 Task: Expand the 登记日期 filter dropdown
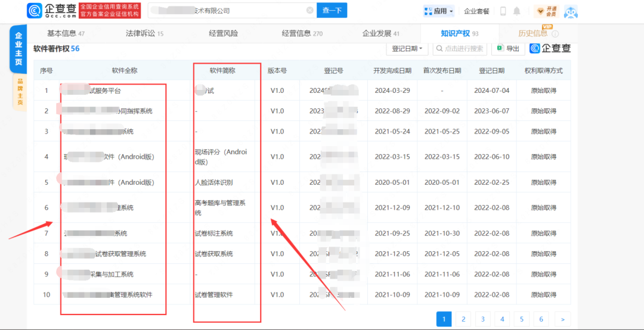tap(407, 48)
